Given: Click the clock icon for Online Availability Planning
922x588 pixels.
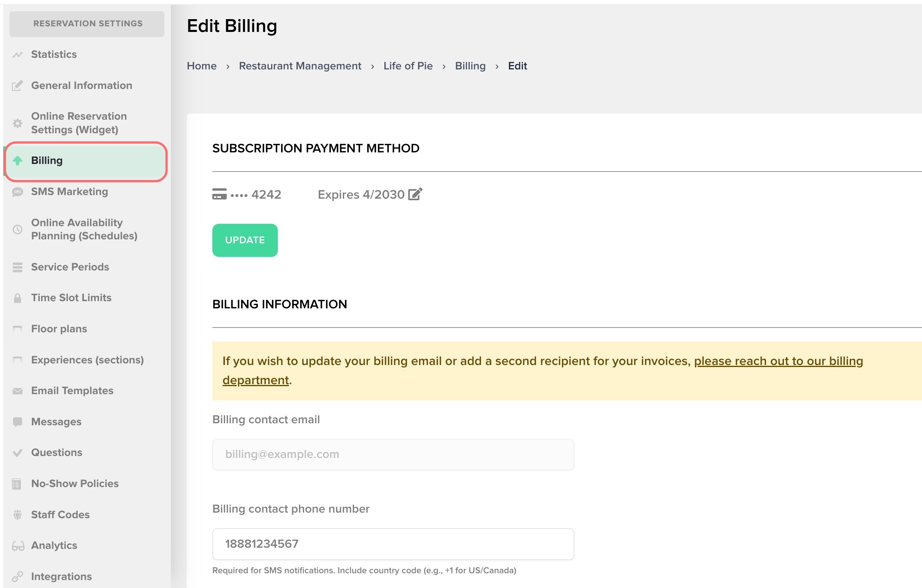Looking at the screenshot, I should pos(17,229).
